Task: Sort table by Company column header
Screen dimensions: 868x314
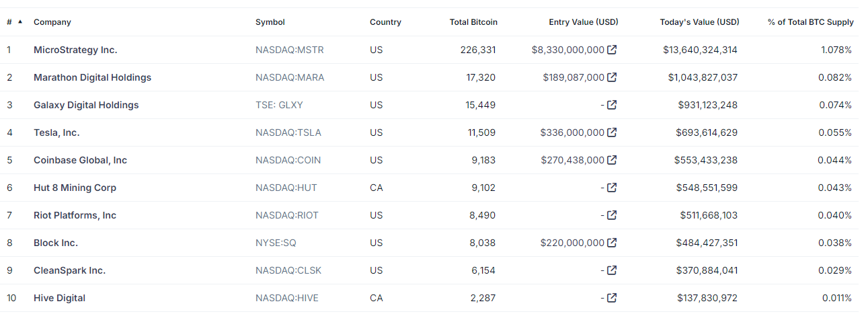Action: (x=52, y=22)
